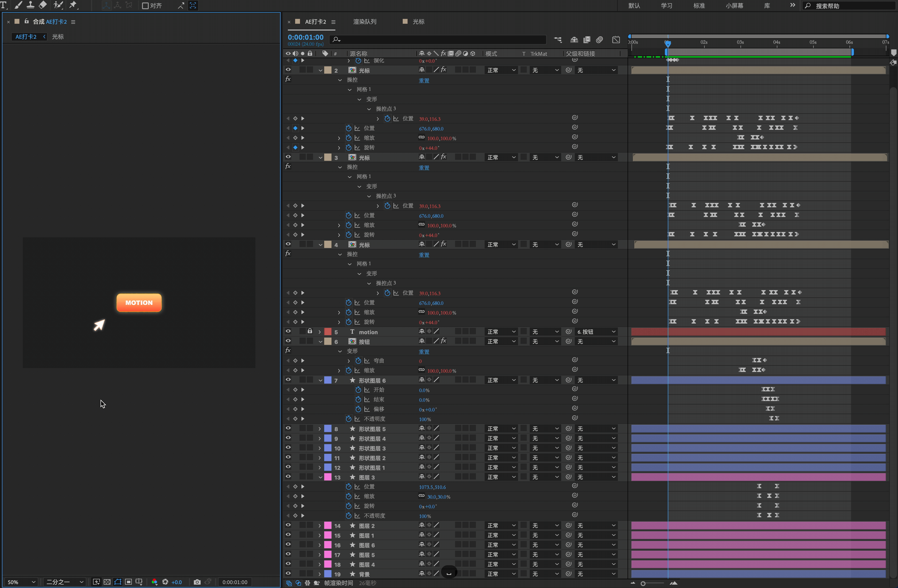Open blend mode dropdown for layer 5 motion
The width and height of the screenshot is (898, 588).
(501, 332)
